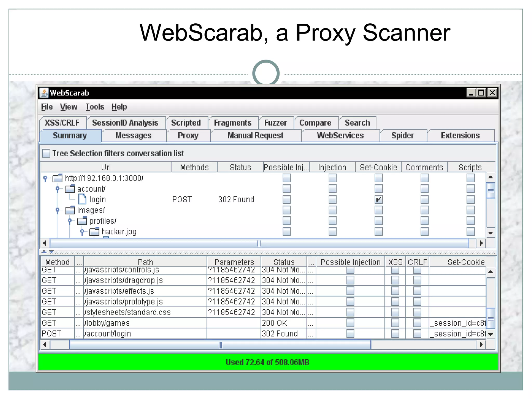Toggle Injection checkbox for login row
532x399 pixels.
coord(332,199)
